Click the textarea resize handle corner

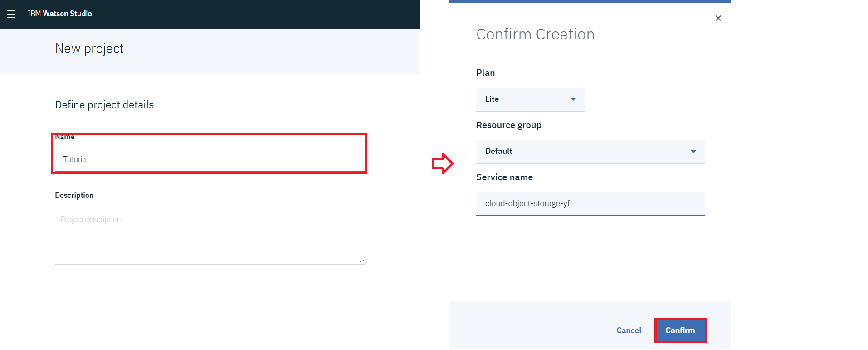361,260
